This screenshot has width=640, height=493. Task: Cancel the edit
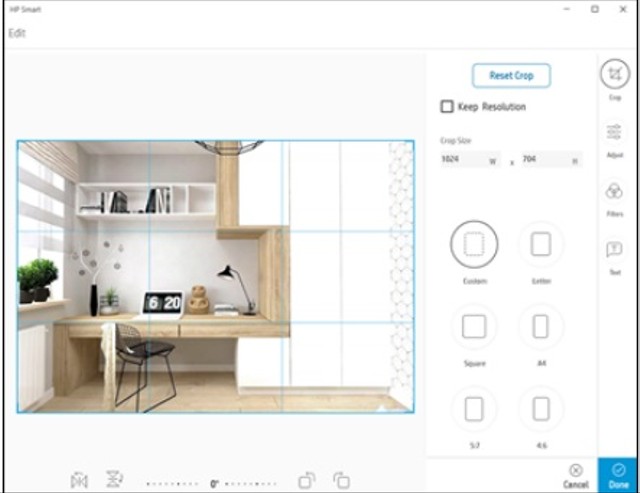576,476
